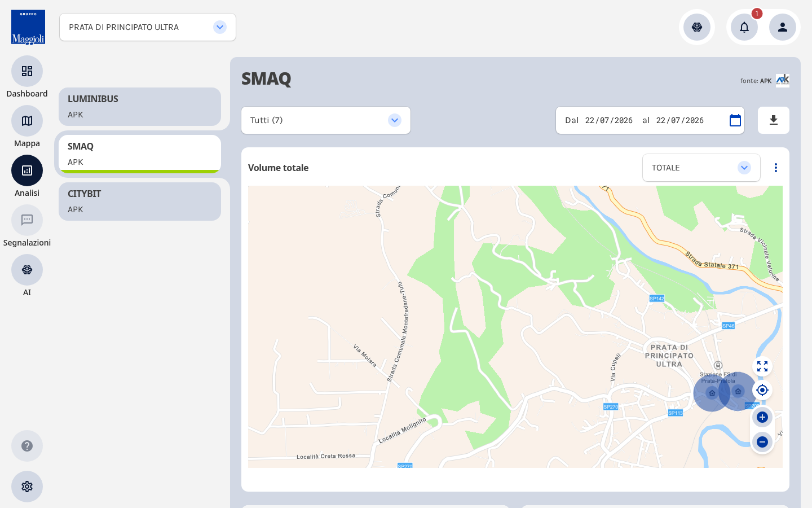Screen dimensions: 812x508
Task: Click the SP142 road marker on the map
Action: 657,299
